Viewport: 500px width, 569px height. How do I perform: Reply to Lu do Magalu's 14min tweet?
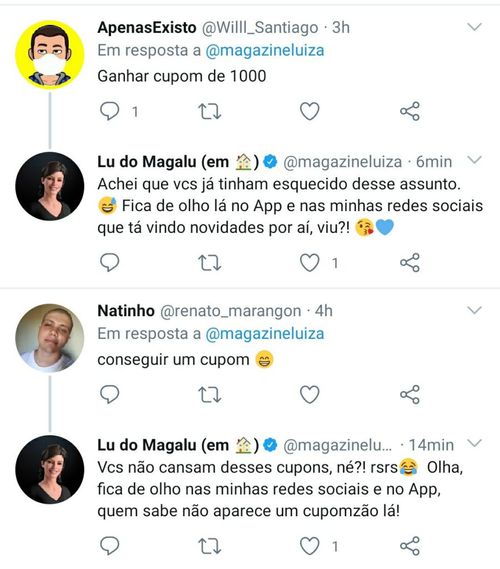tap(110, 546)
